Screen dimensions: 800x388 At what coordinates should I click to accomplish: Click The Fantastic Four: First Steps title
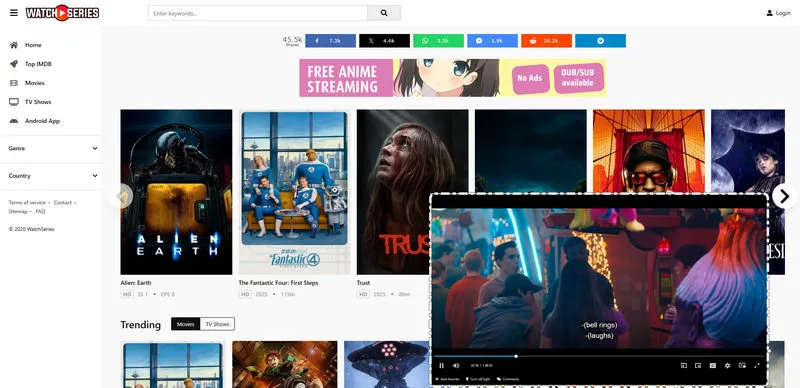pyautogui.click(x=279, y=283)
